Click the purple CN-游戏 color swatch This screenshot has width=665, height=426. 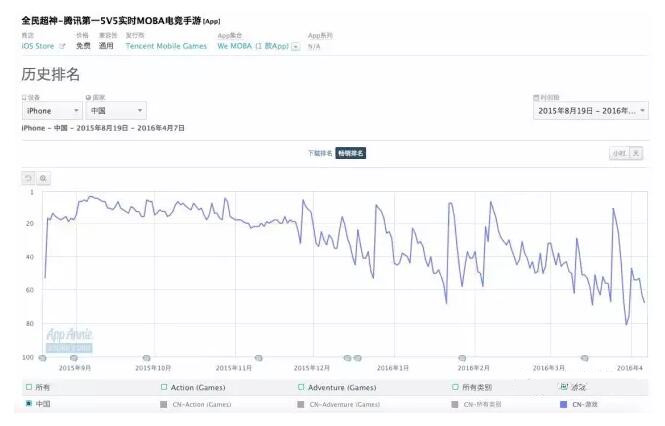click(564, 404)
